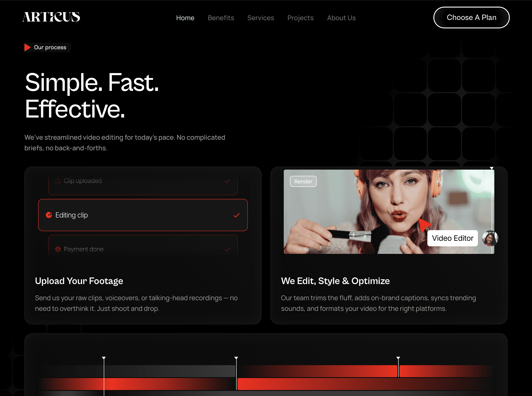Image resolution: width=532 pixels, height=396 pixels.
Task: Click the dollar icon beside Payment done
Action: coord(58,249)
